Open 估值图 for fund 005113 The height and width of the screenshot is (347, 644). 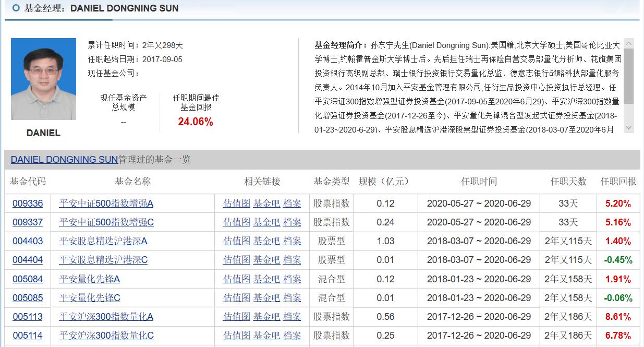tap(237, 317)
